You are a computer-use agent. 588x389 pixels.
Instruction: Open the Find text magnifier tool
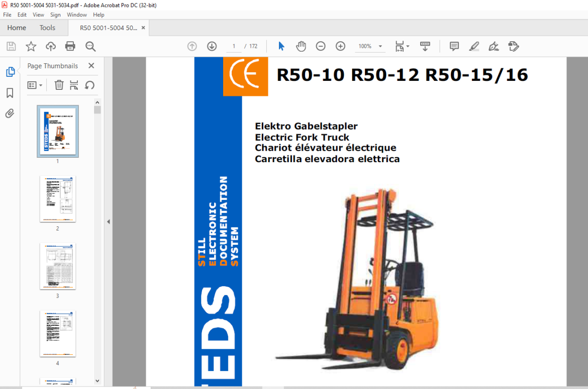pyautogui.click(x=90, y=46)
